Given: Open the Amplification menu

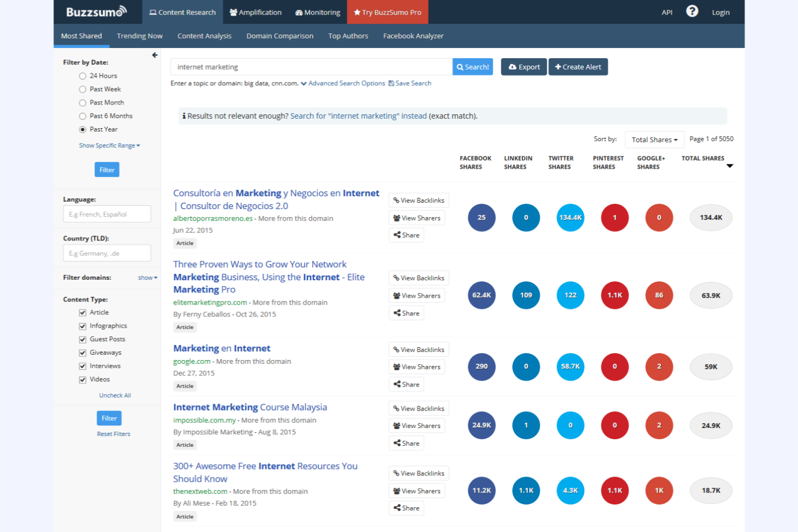Looking at the screenshot, I should [255, 12].
